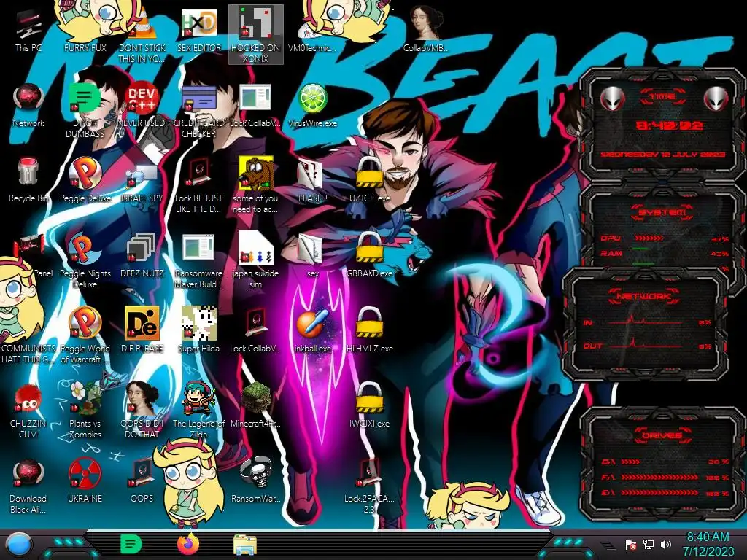Select the 'Lock.2PACA... 2.3' file

click(x=369, y=487)
